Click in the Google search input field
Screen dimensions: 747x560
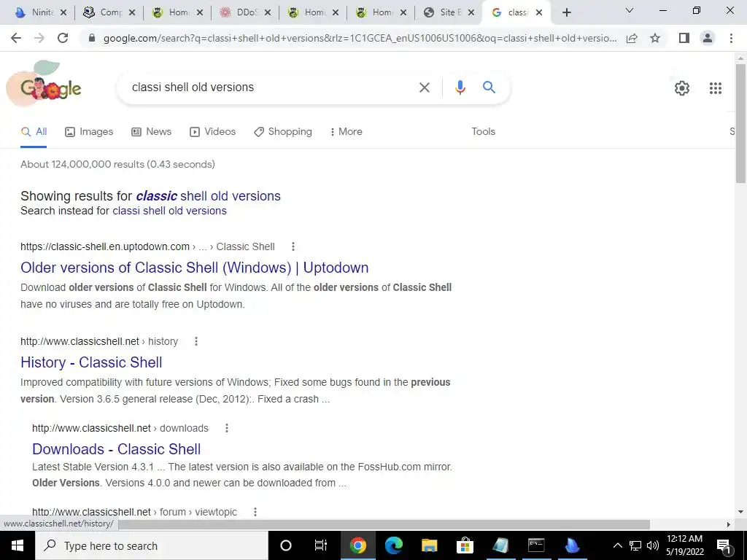click(271, 87)
